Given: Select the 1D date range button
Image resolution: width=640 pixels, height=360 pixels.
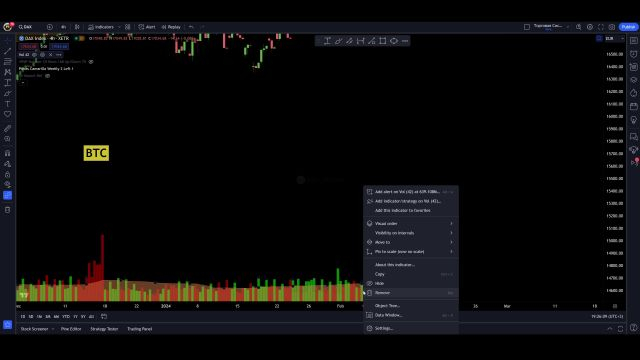Looking at the screenshot, I should pos(22,317).
